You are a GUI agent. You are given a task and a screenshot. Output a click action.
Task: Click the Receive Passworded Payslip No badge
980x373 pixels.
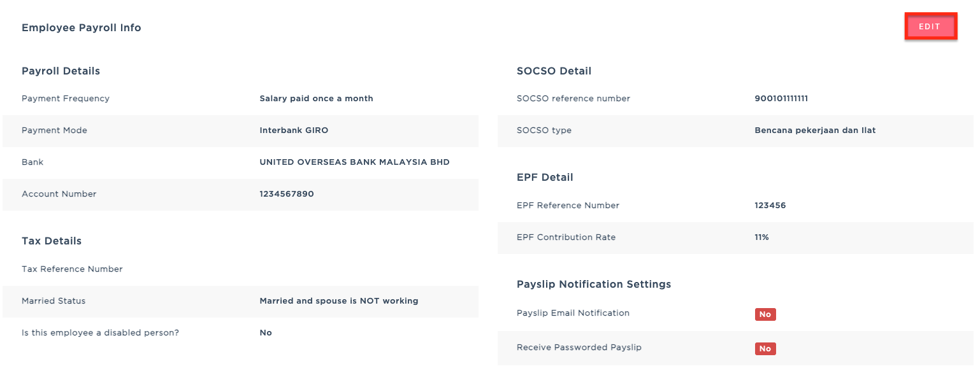765,349
